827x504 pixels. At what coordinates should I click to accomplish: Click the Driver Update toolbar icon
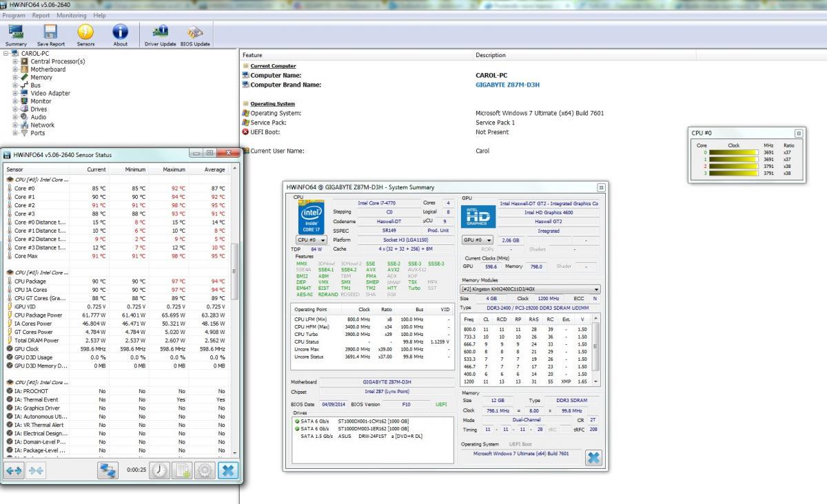point(160,34)
